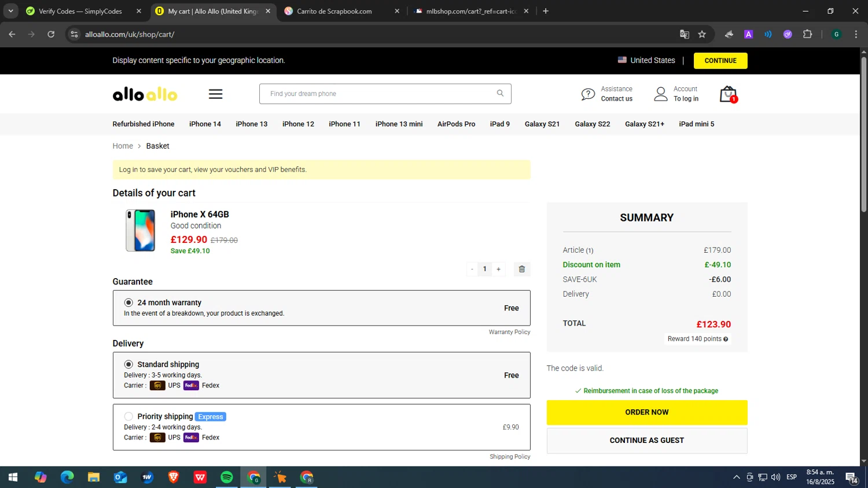Open the iPad 9 category
Viewport: 868px width, 488px height.
[500, 124]
